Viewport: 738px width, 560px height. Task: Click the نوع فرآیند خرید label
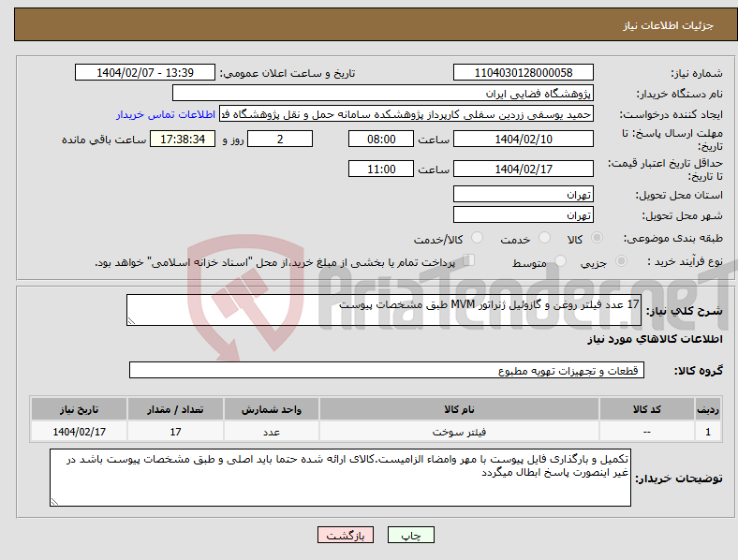[x=685, y=261]
